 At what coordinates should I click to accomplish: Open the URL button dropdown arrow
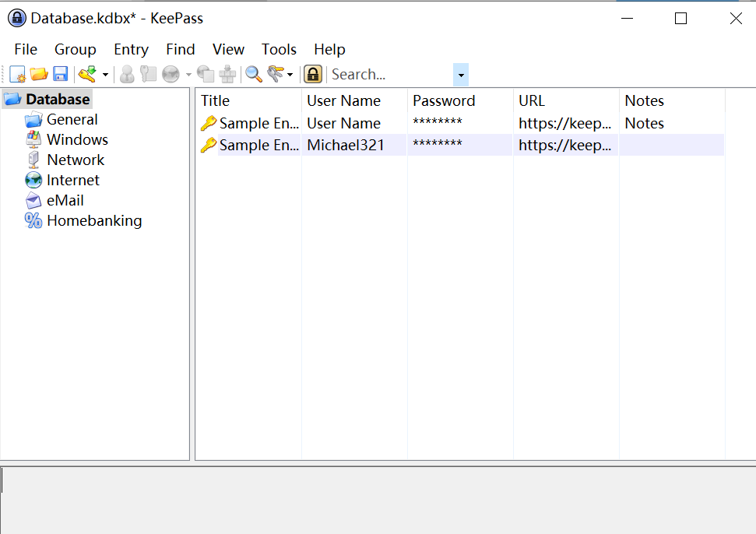point(188,75)
